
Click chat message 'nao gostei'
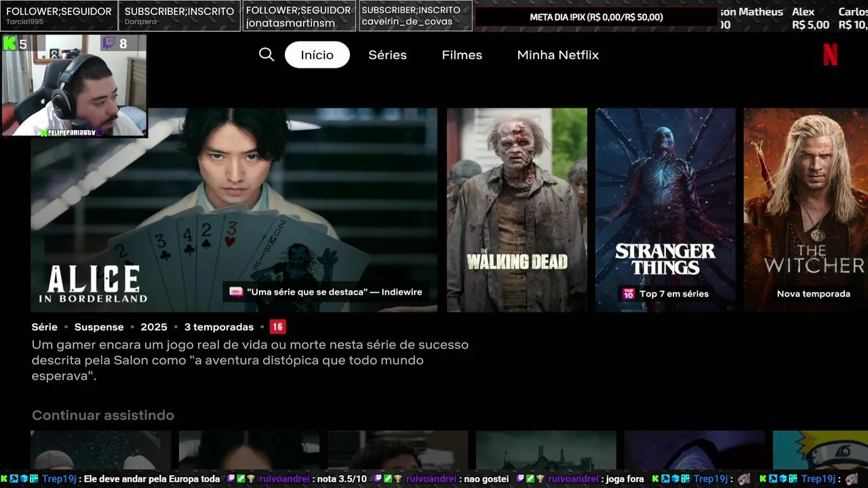point(486,479)
